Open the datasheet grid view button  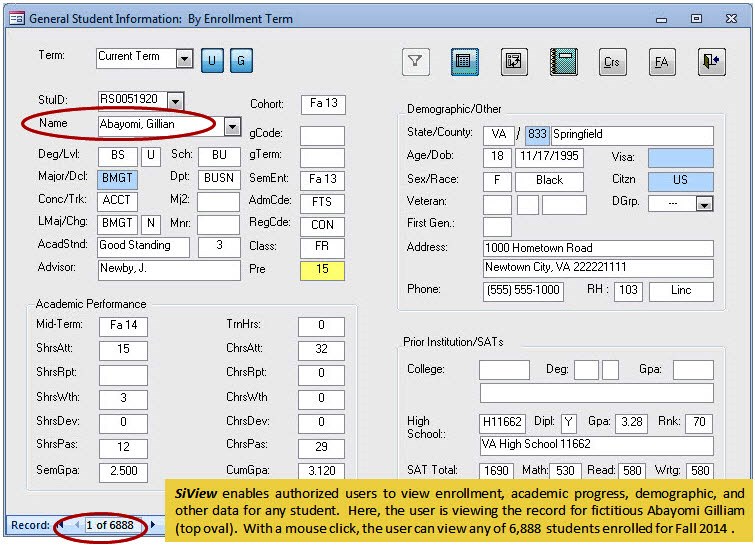tap(464, 61)
